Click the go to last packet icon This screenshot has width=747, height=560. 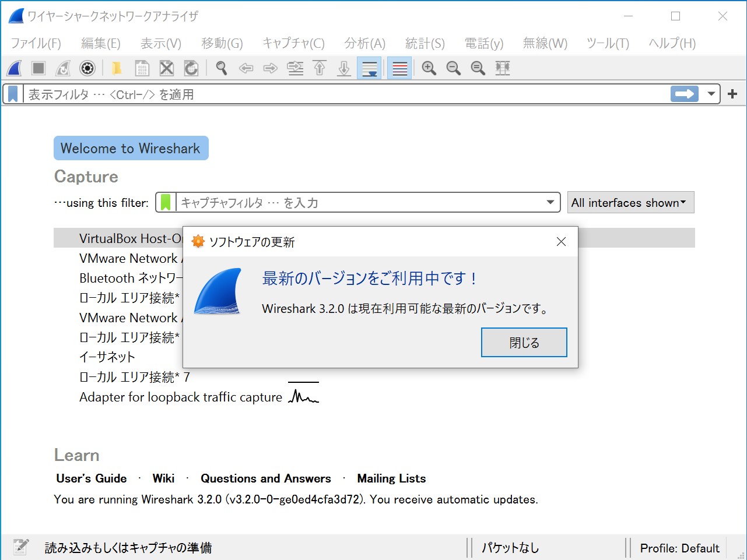[344, 68]
